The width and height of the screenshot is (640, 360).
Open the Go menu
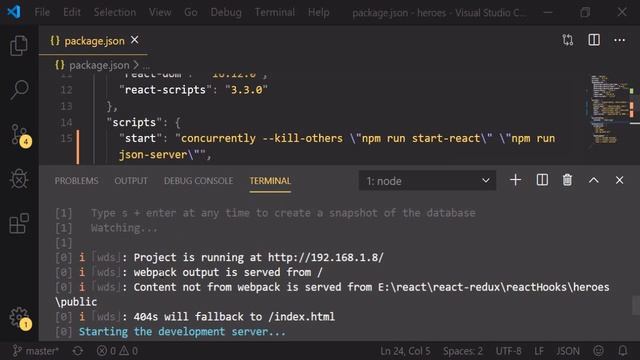(191, 12)
